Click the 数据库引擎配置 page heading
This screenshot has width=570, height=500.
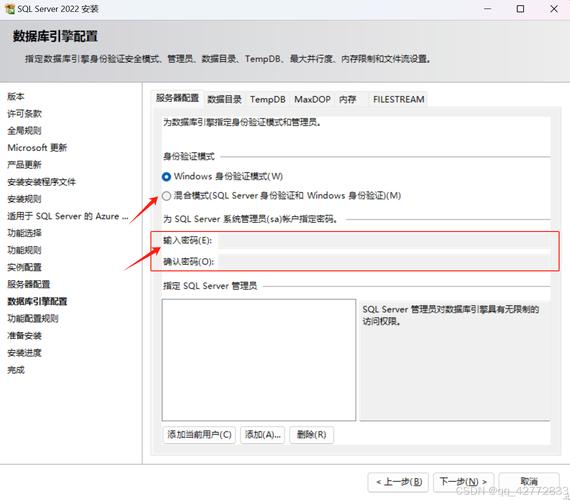55,36
